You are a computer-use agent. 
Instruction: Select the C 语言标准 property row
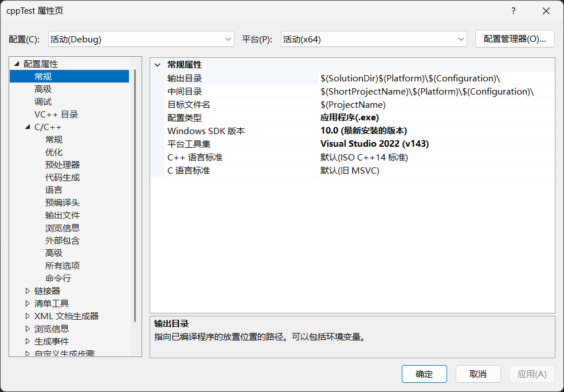359,170
